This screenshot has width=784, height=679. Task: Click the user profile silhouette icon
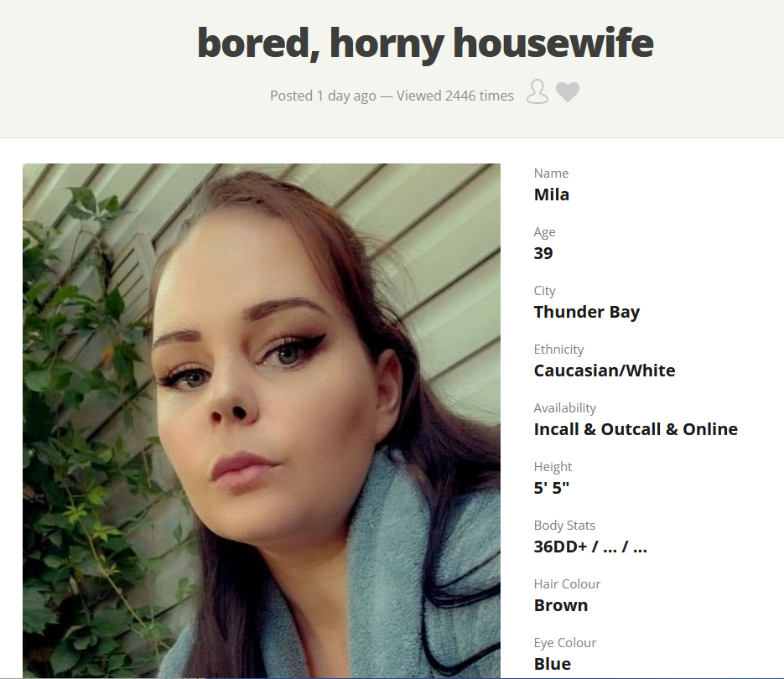coord(537,91)
